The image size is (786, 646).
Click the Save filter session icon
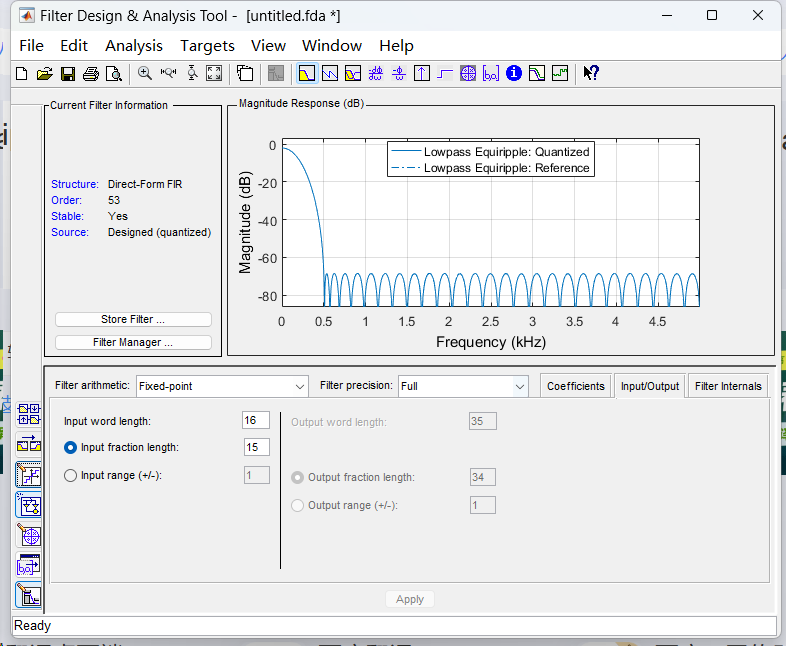68,73
